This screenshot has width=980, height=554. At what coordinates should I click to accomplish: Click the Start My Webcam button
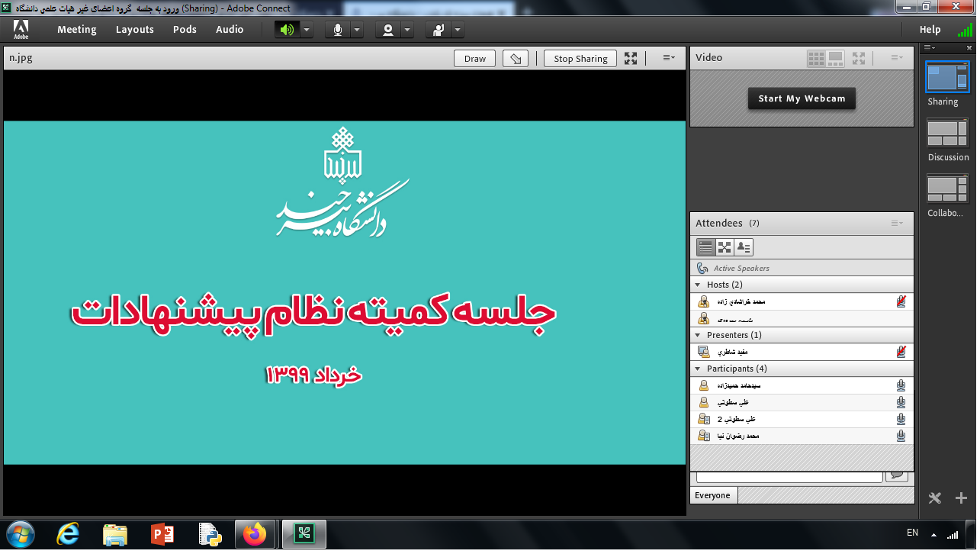click(802, 98)
